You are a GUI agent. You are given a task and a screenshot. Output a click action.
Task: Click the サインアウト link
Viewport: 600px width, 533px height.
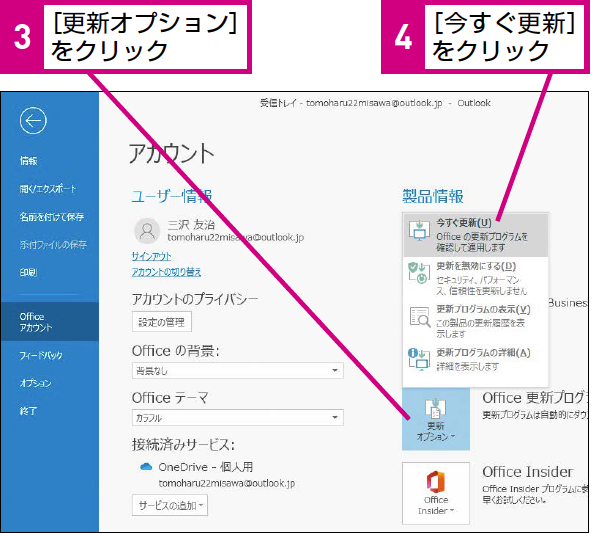(x=152, y=256)
